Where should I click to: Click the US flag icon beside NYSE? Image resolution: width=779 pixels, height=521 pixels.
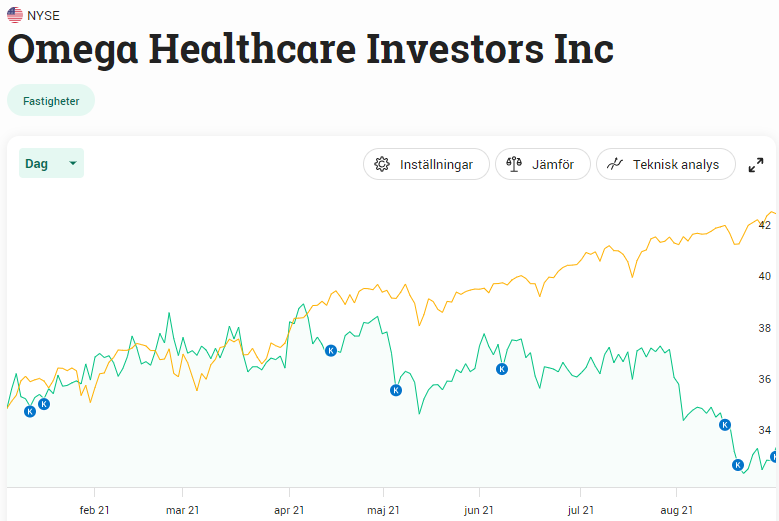tap(15, 15)
